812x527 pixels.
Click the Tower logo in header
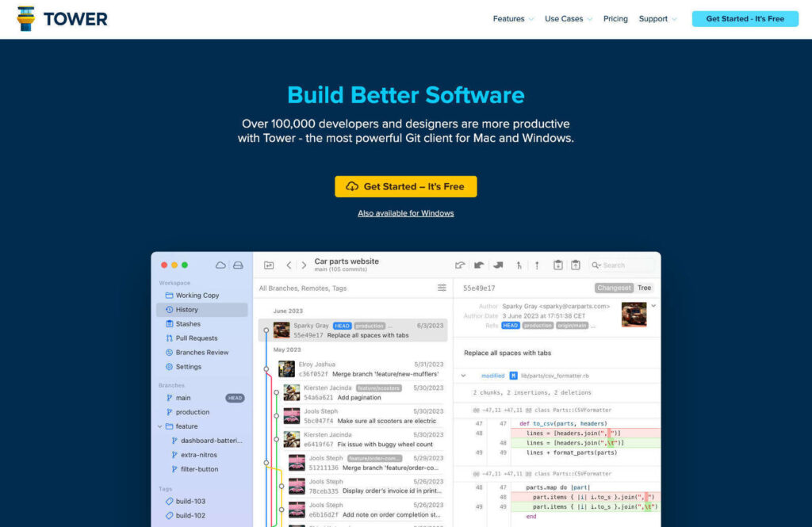[62, 19]
